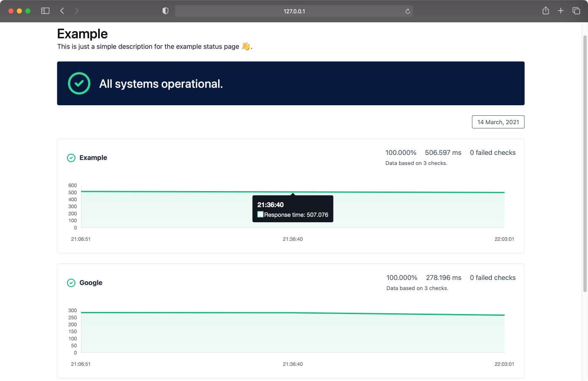The image size is (588, 381).
Task: Open the 14 March, 2021 date selector
Action: pos(498,122)
